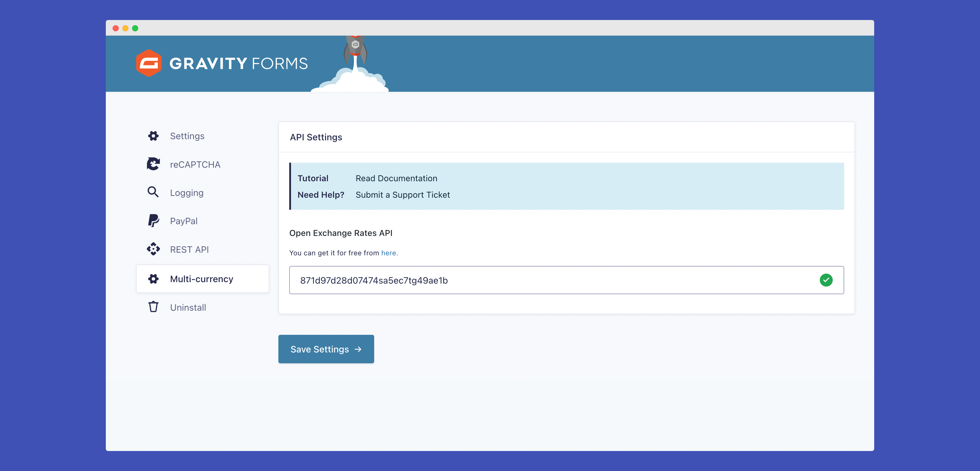
Task: Click the REST API icon
Action: point(153,249)
